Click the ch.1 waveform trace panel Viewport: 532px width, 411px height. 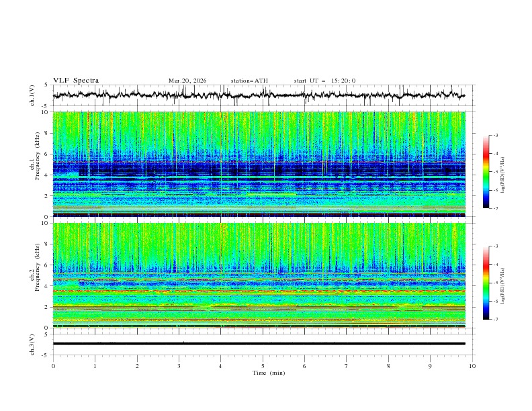(x=264, y=95)
